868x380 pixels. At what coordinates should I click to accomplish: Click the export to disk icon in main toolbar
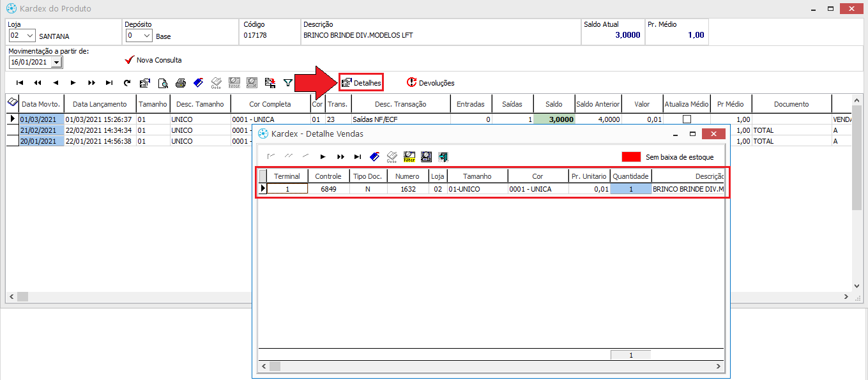[270, 83]
